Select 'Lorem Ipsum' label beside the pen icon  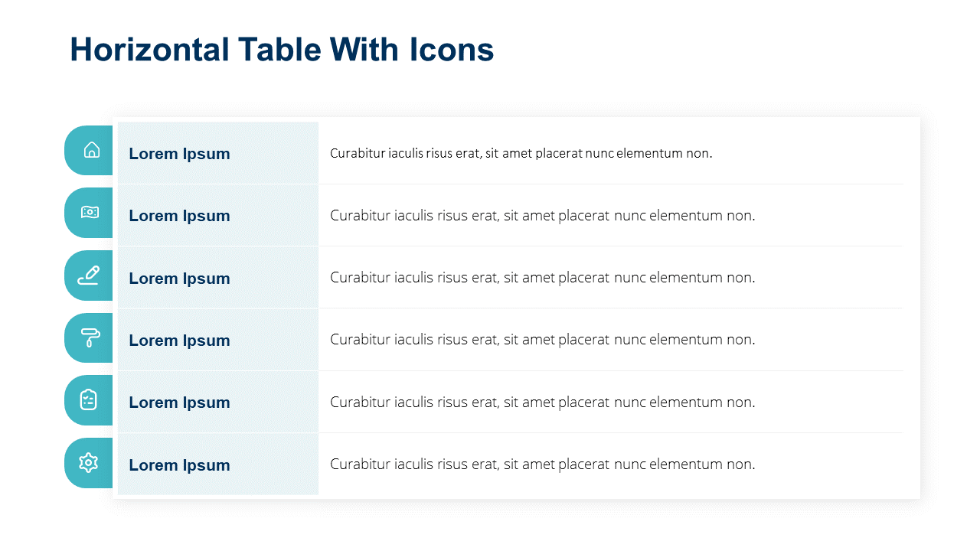[x=179, y=279]
